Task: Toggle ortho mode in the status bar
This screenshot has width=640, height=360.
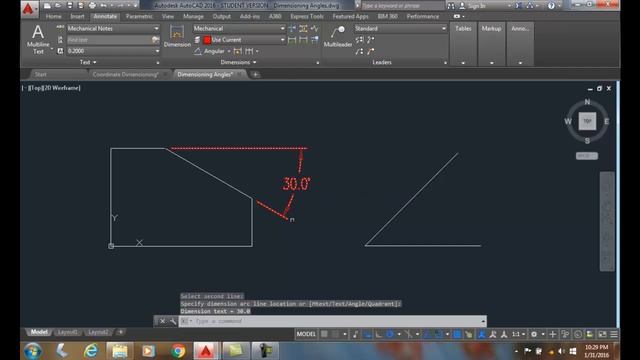Action: coord(379,334)
